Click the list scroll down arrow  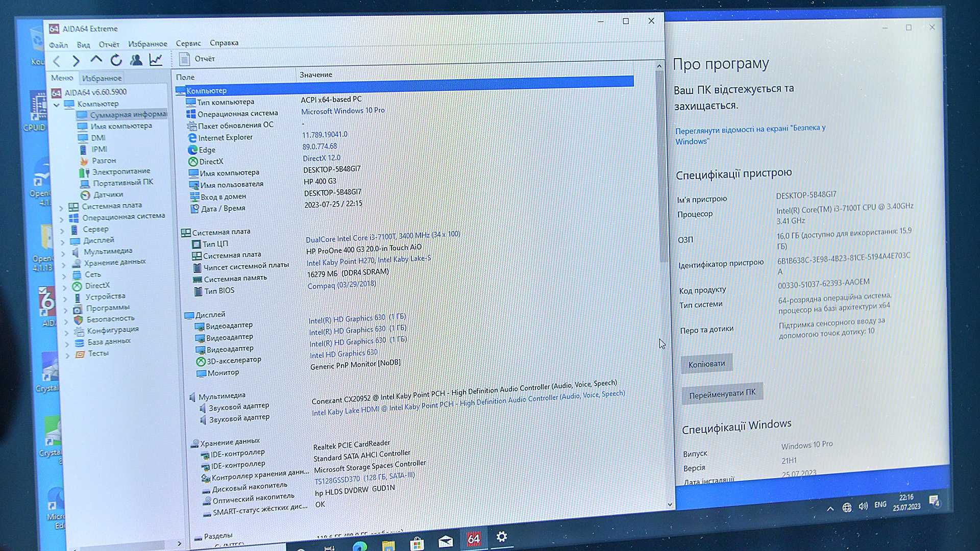[x=670, y=505]
